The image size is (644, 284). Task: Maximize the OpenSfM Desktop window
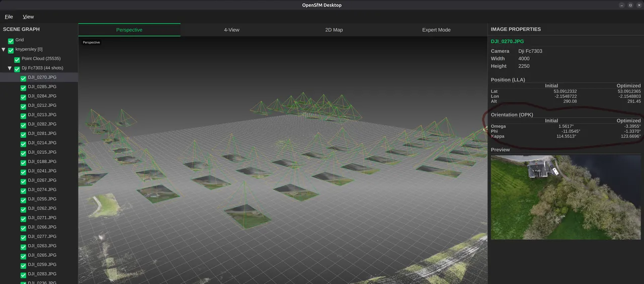point(630,5)
